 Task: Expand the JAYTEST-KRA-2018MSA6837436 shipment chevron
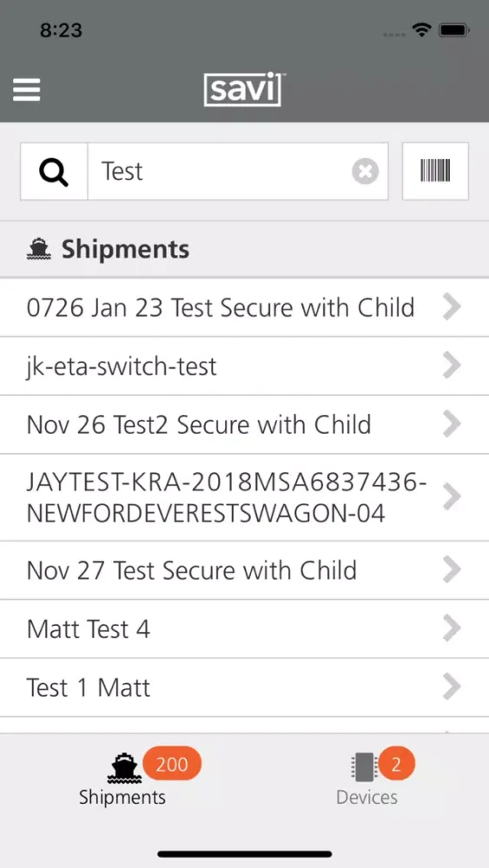point(453,497)
